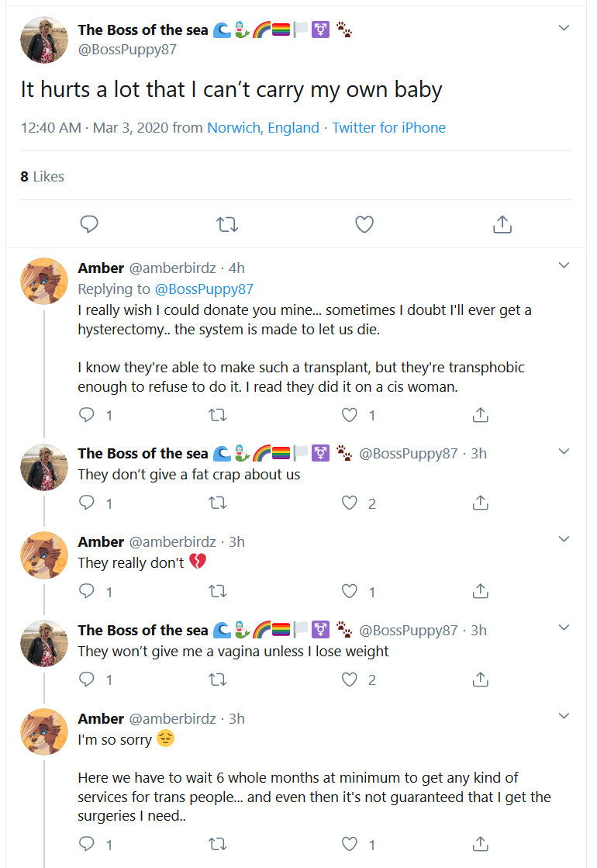Open the main tweet's chevron menu
This screenshot has width=597, height=868.
coord(564,28)
